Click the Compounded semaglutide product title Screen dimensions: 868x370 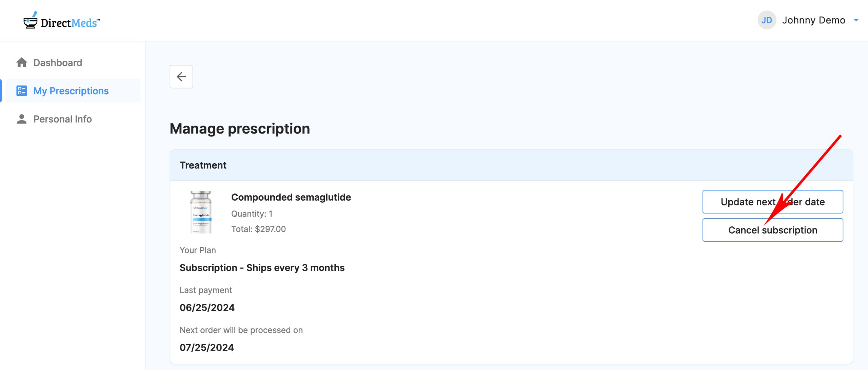click(x=291, y=197)
